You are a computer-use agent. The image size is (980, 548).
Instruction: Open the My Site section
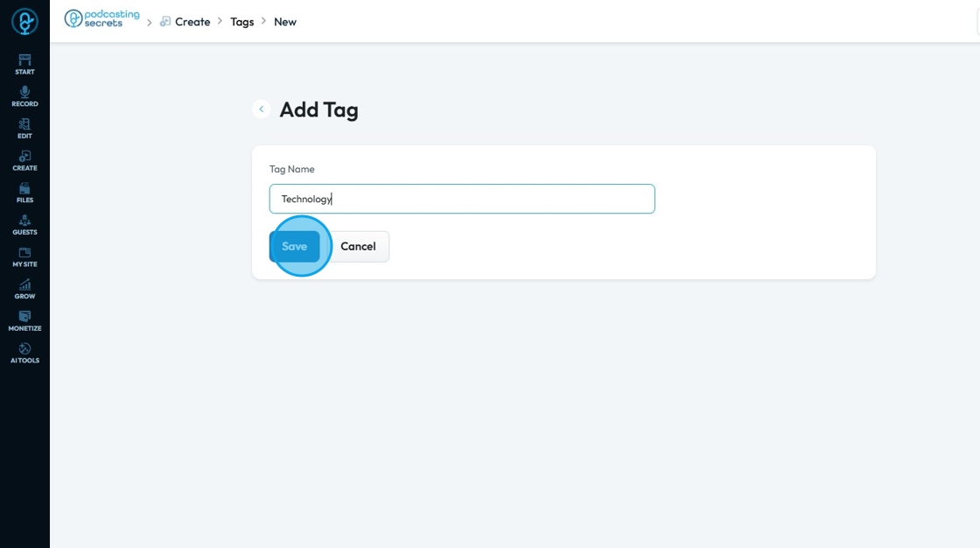tap(24, 256)
